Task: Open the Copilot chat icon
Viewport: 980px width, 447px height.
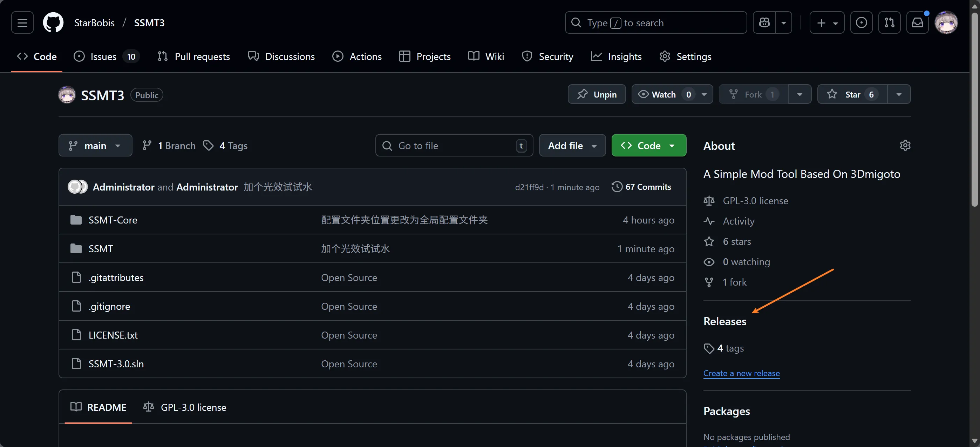Action: pos(764,23)
